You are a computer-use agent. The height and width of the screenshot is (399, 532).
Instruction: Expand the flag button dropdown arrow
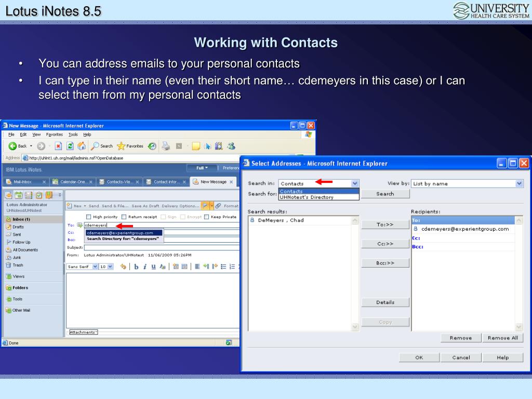click(x=212, y=206)
